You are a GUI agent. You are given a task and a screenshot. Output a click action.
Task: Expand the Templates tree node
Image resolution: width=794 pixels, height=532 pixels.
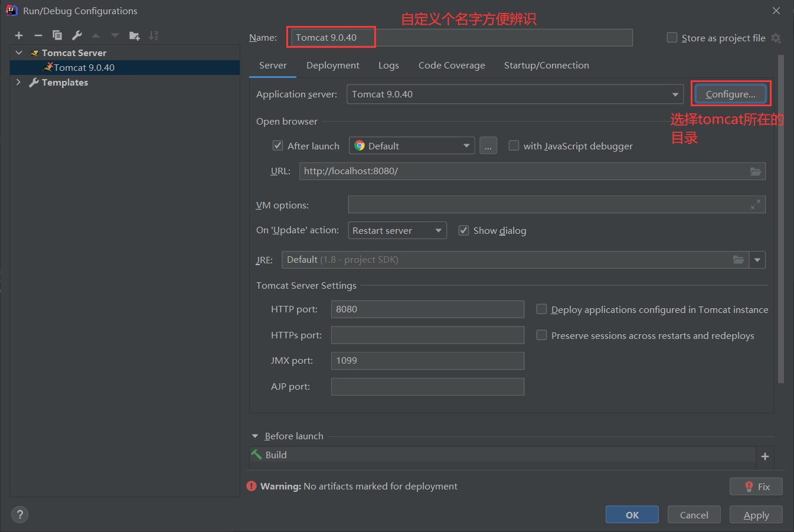(x=18, y=83)
